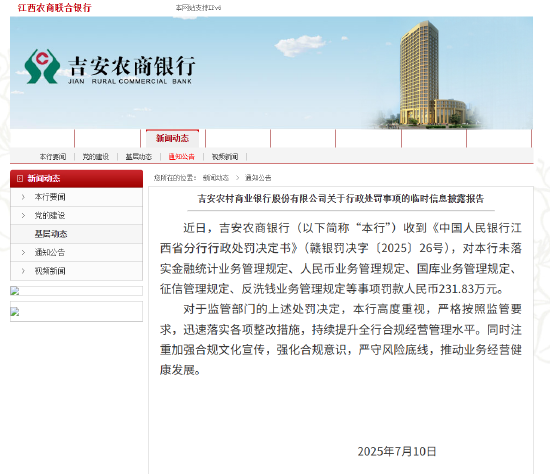Click the chevron arrow before sidebar 通知公告
This screenshot has height=474, width=550.
(23, 252)
